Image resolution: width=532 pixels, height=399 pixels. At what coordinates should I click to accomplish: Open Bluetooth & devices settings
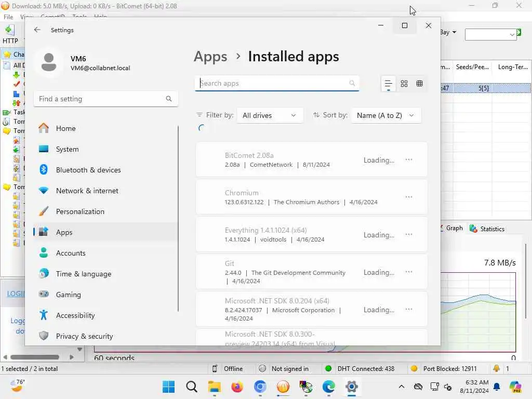106,170
